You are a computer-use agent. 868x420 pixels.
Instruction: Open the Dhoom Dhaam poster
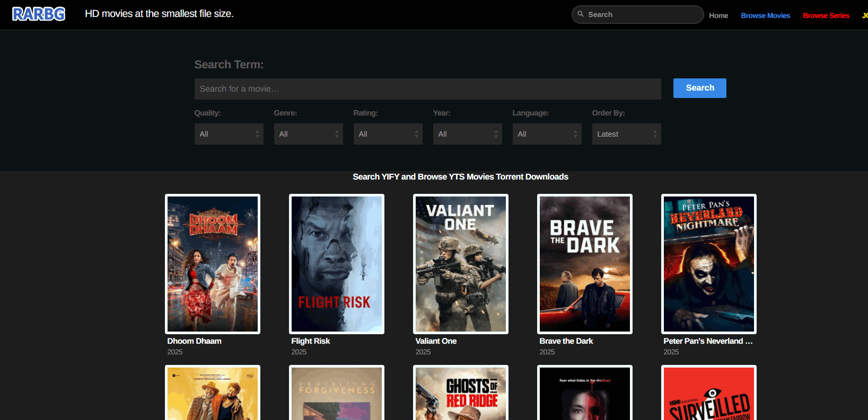click(213, 264)
